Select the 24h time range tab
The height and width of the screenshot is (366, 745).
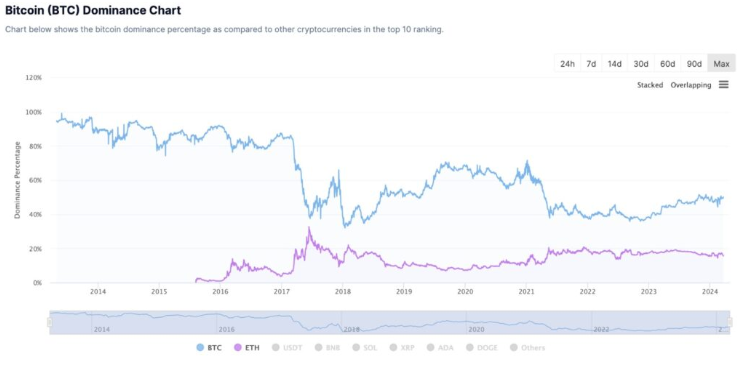[x=567, y=64]
